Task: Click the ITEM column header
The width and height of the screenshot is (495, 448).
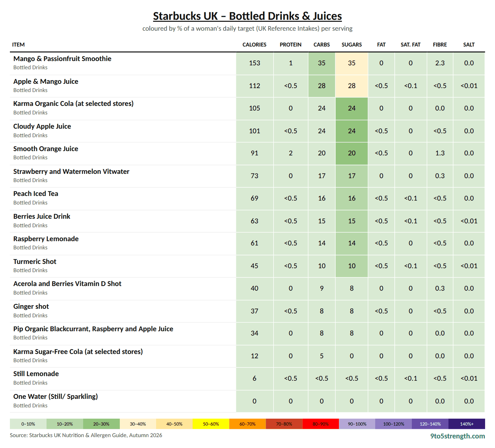Action: [18, 45]
